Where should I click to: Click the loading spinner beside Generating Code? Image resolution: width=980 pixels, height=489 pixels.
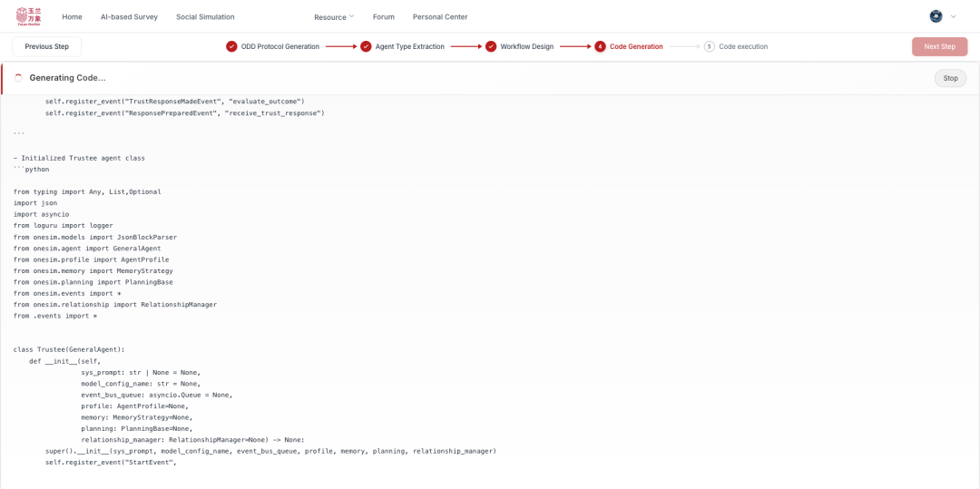coord(18,78)
